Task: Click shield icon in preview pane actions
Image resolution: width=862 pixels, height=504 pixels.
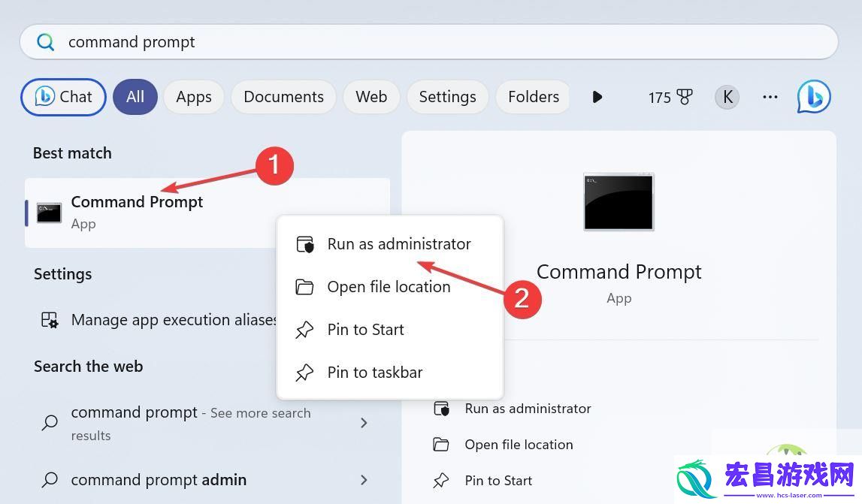Action: click(441, 409)
